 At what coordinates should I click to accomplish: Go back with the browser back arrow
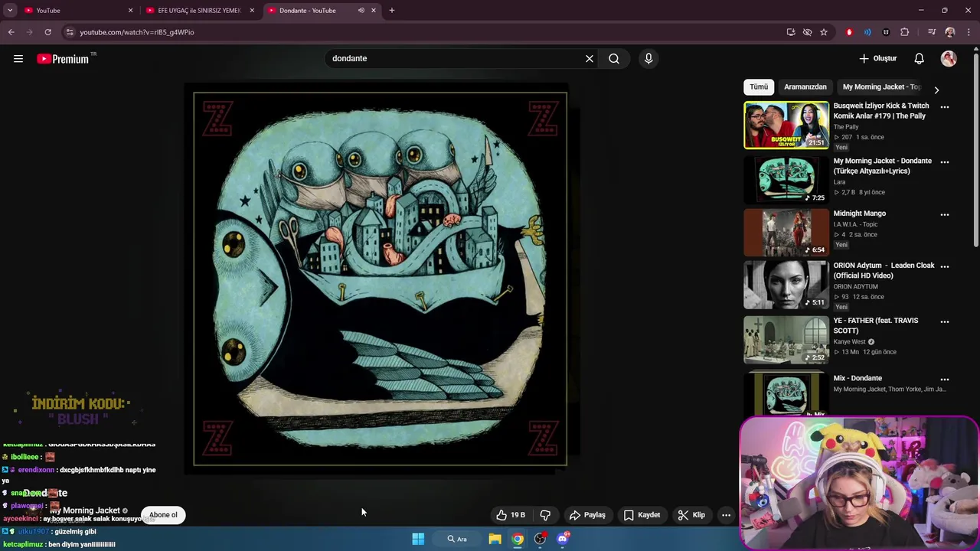pyautogui.click(x=11, y=32)
